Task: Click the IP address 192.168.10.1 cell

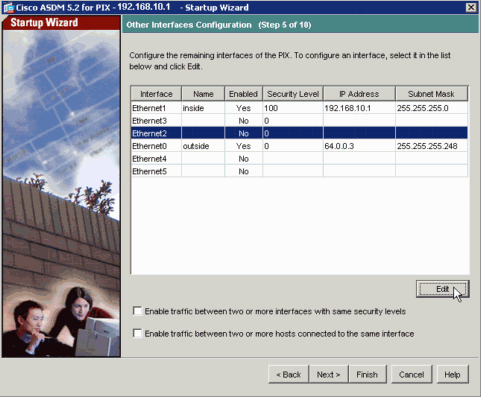Action: coord(359,108)
